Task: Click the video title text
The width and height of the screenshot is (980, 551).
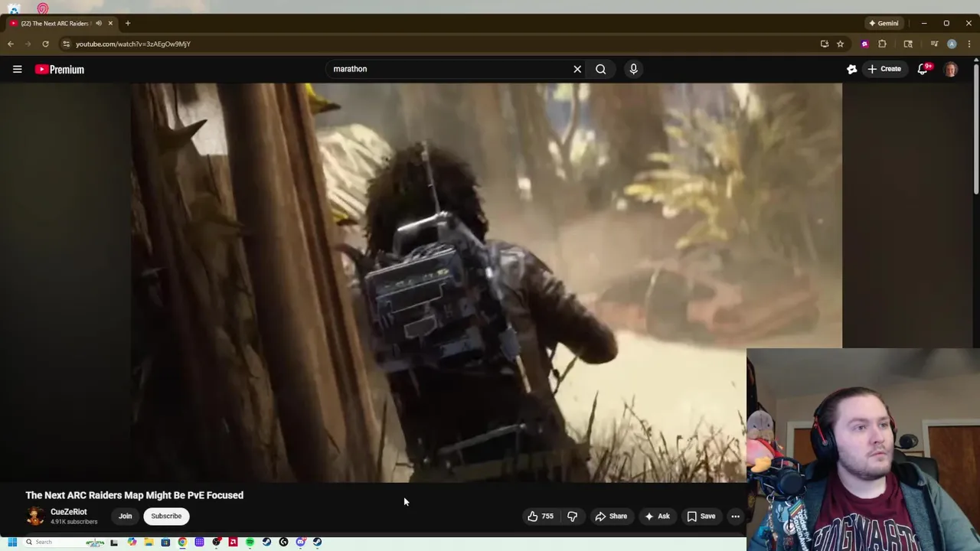Action: [135, 495]
